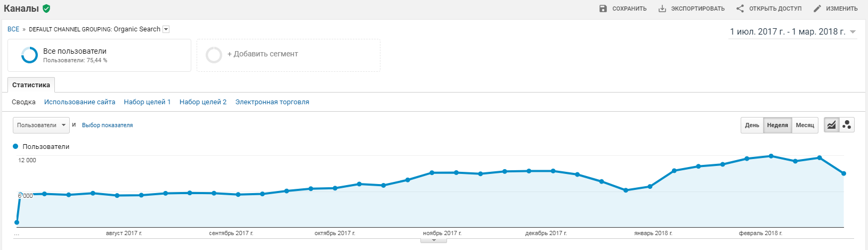The height and width of the screenshot is (250, 868).
Task: Click the январь 2018 г. axis label
Action: [653, 234]
